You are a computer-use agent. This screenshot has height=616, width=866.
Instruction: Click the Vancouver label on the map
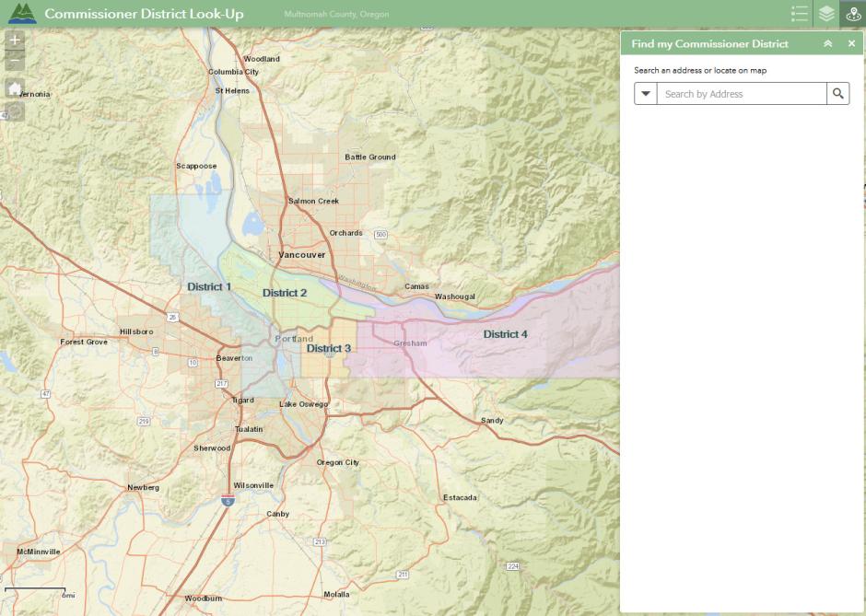pyautogui.click(x=302, y=254)
